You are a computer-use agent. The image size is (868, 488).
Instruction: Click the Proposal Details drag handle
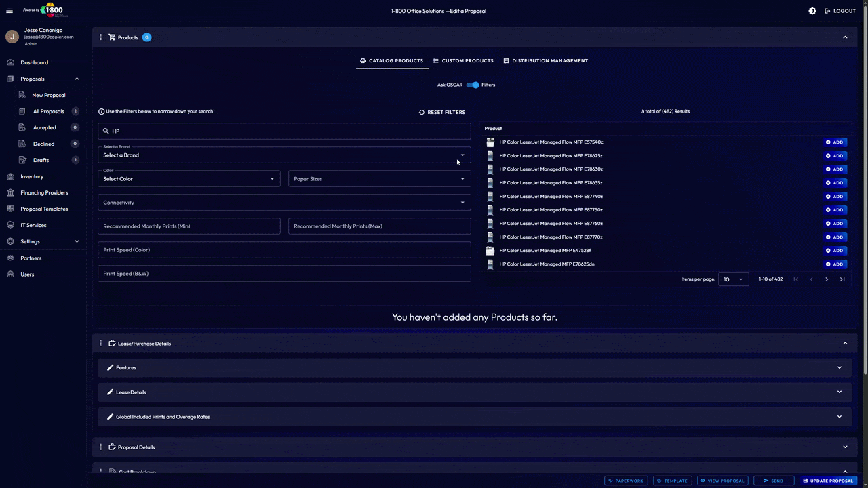(x=101, y=447)
